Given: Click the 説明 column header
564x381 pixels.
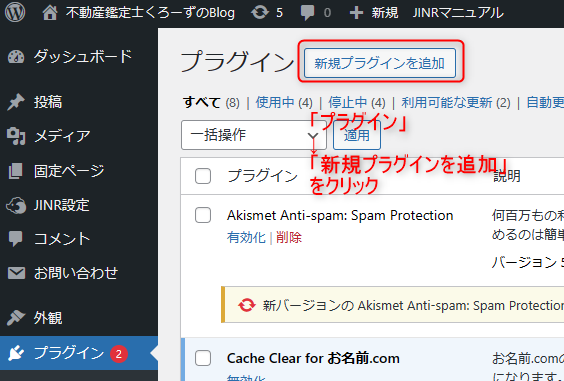Looking at the screenshot, I should [506, 176].
